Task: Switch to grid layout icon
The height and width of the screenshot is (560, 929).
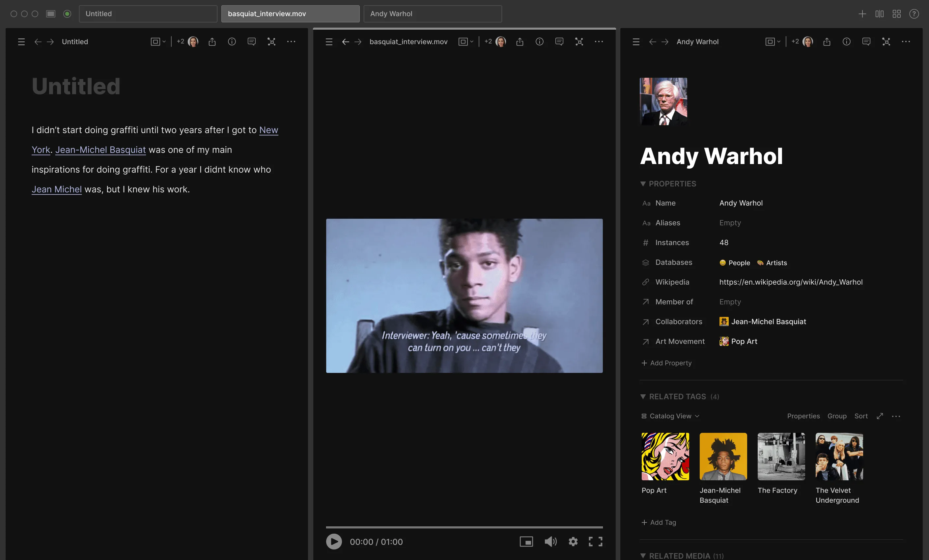Action: pos(897,14)
